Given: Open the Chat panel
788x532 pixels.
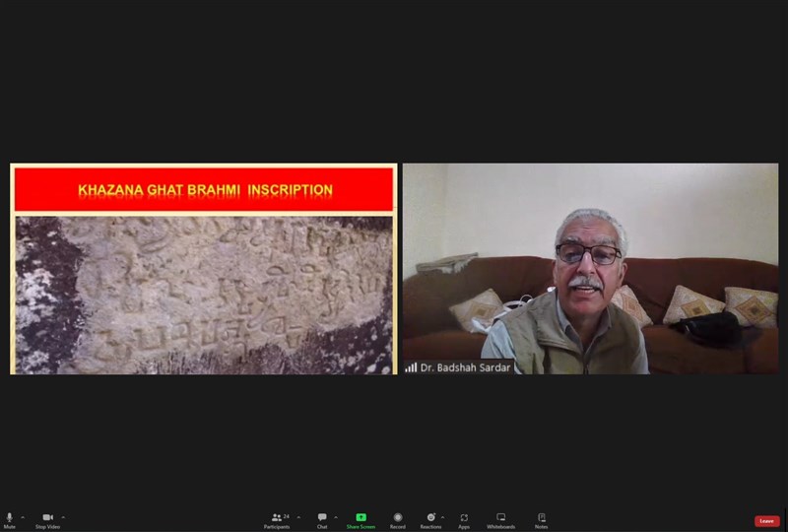Looking at the screenshot, I should [322, 520].
